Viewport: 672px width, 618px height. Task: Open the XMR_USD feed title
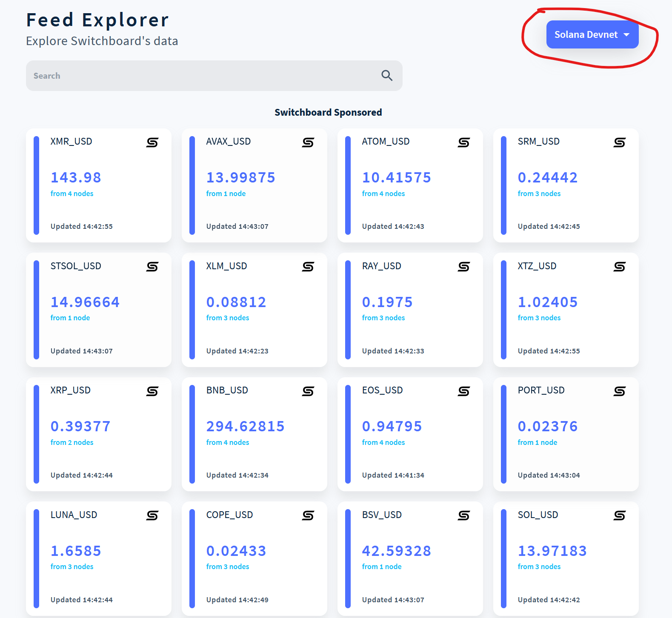click(71, 141)
